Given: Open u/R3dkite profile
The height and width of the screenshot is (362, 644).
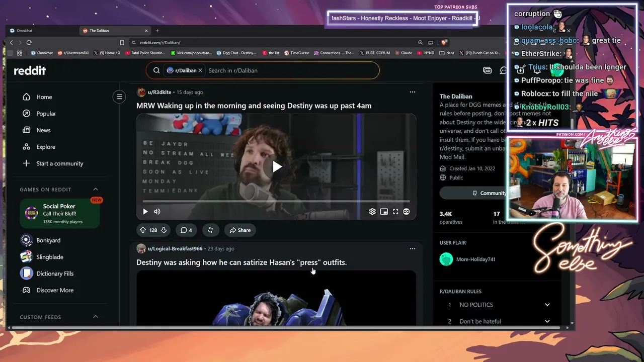Looking at the screenshot, I should [159, 93].
